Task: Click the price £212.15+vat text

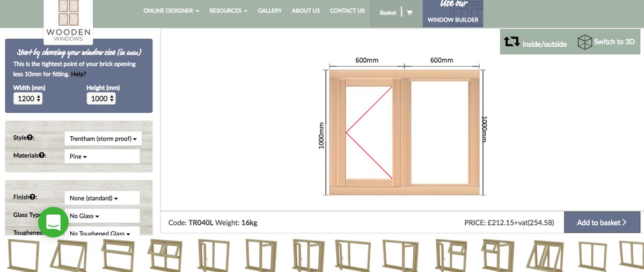Action: 509,223
